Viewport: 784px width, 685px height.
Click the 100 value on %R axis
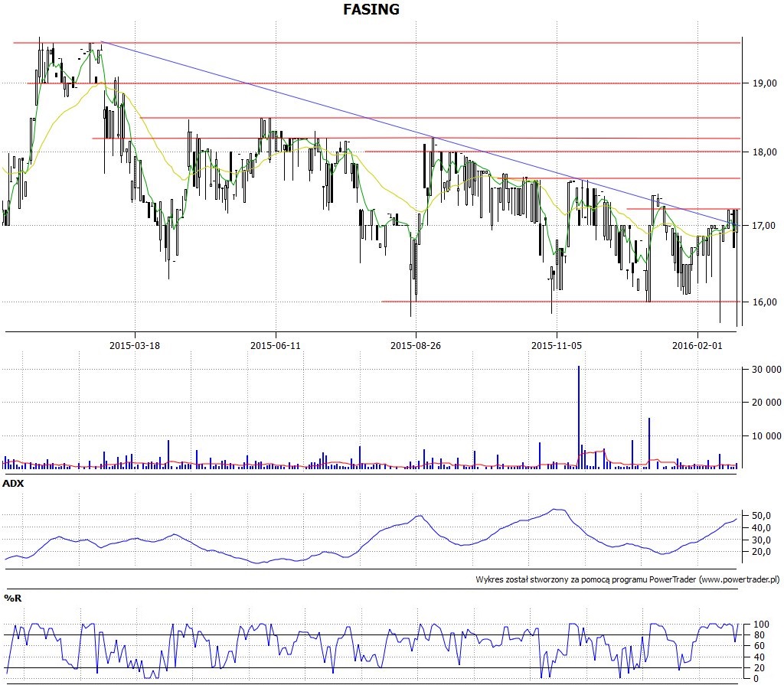(x=761, y=625)
